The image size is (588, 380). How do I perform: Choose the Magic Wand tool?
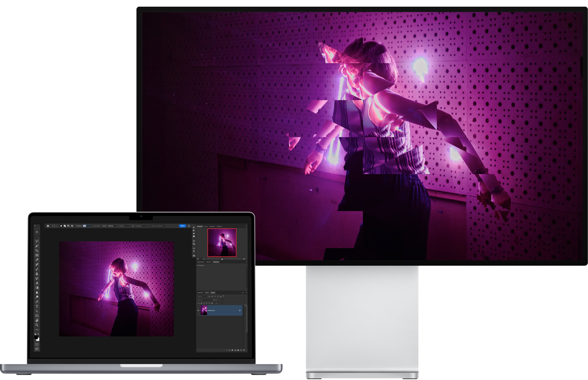[37, 246]
